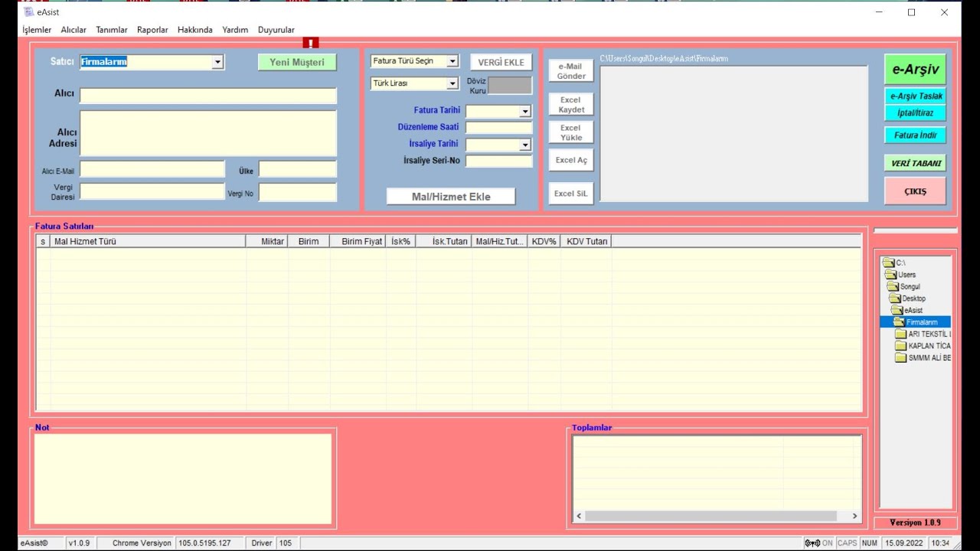This screenshot has height=551, width=980.
Task: Select the Firmalarım folder in tree
Action: 916,322
